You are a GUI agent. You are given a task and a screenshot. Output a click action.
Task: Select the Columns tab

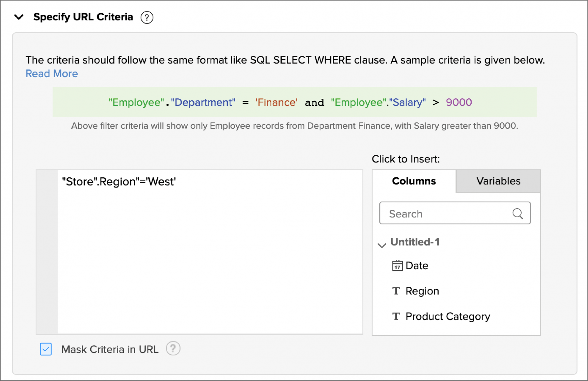(413, 181)
